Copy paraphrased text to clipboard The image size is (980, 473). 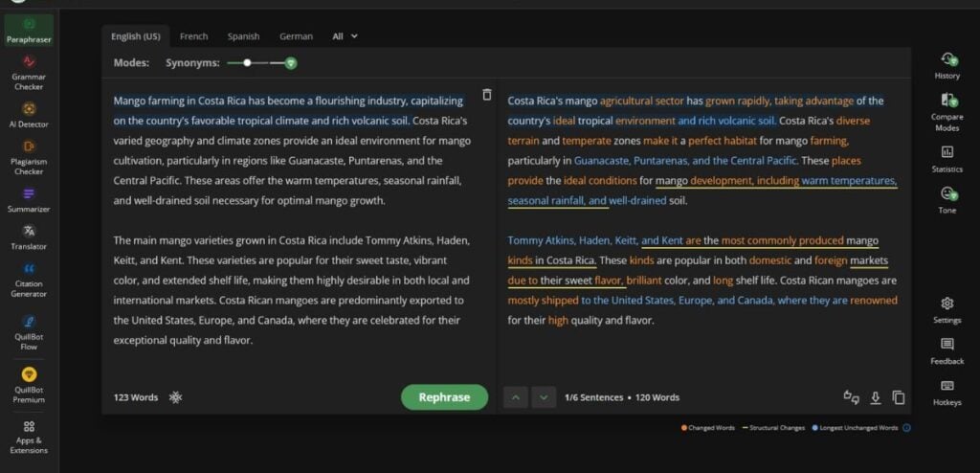899,397
